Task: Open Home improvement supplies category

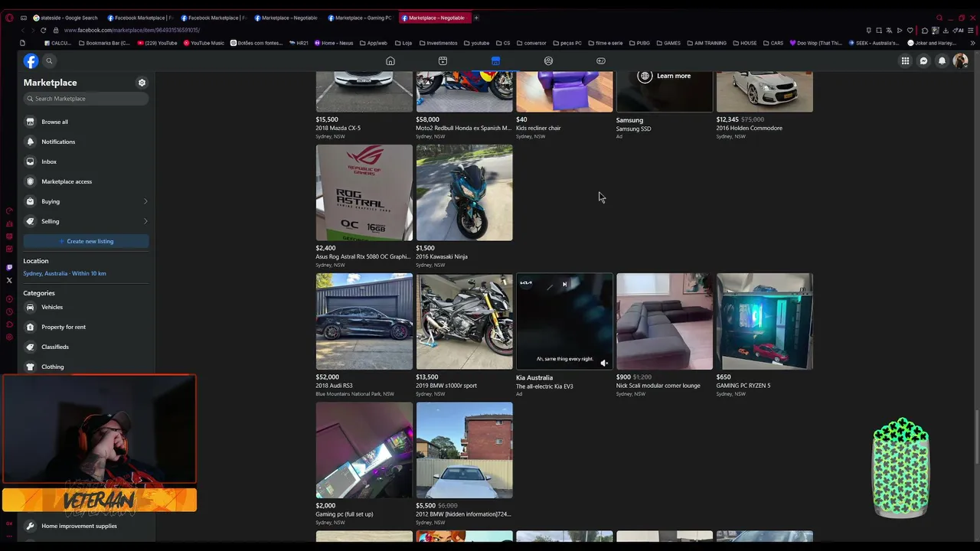Action: [x=86, y=526]
